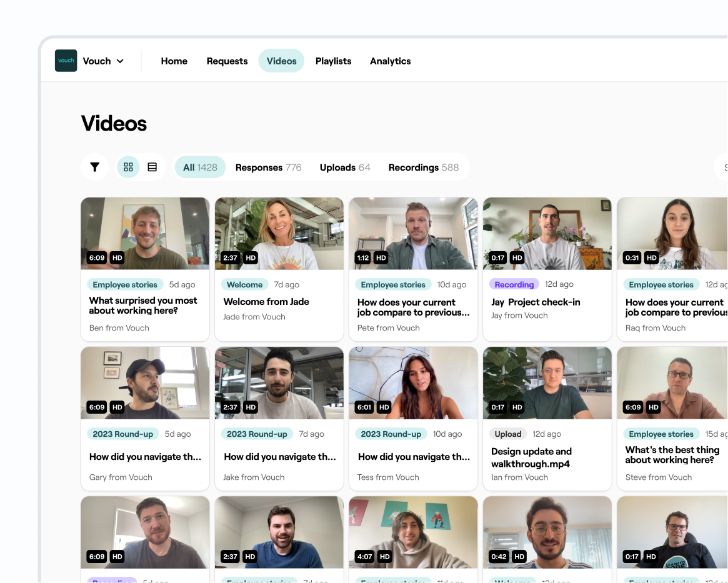Switch to list view layout
The height and width of the screenshot is (583, 728).
[x=152, y=167]
